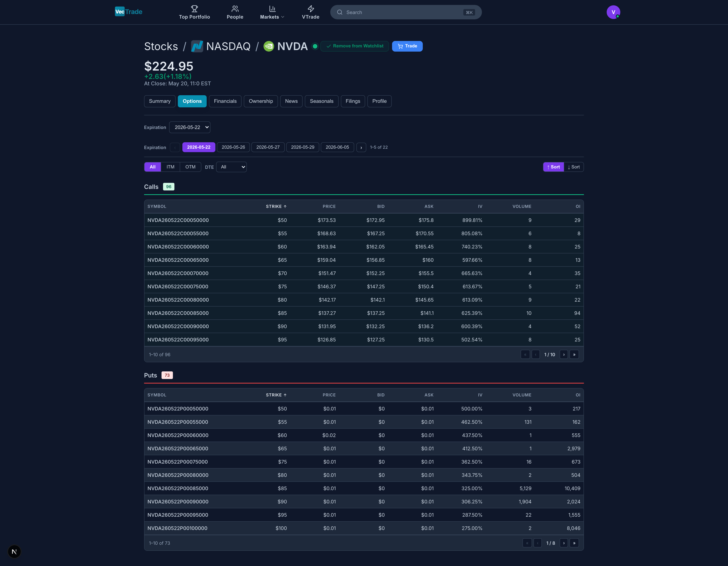Screen dimensions: 728x566
Task: Jump to last Calls table page
Action: click(574, 355)
